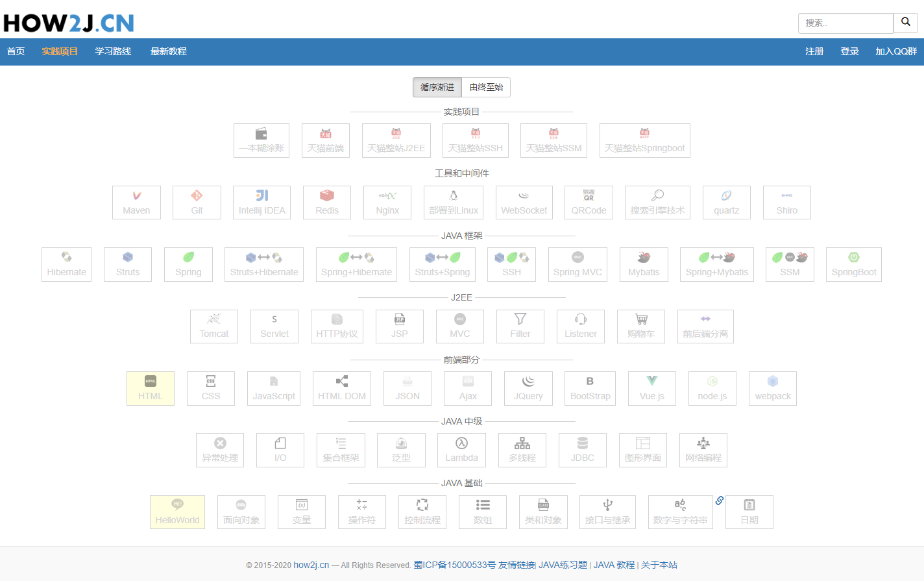Screen dimensions: 924x581
Task: Open the 控制流程 tile
Action: click(422, 512)
